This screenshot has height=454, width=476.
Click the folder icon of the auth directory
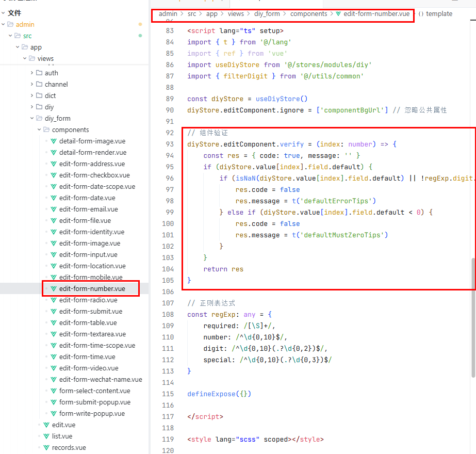39,73
